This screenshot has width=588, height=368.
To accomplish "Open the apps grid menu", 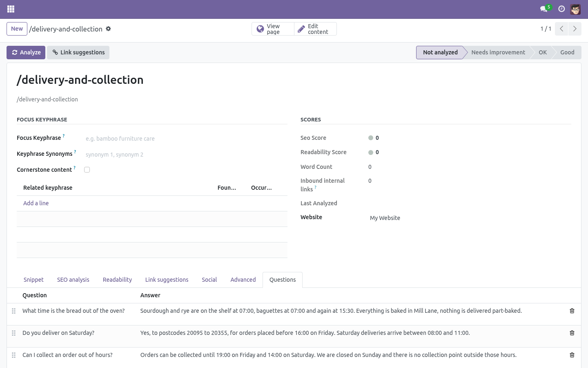I will point(11,9).
